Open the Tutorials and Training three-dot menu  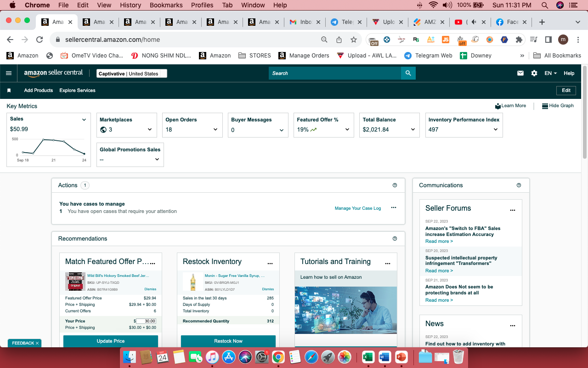pos(388,264)
